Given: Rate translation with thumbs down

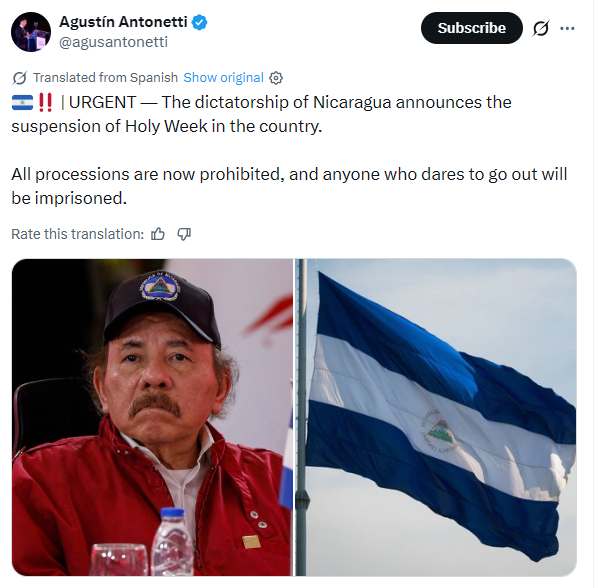Looking at the screenshot, I should tap(184, 234).
